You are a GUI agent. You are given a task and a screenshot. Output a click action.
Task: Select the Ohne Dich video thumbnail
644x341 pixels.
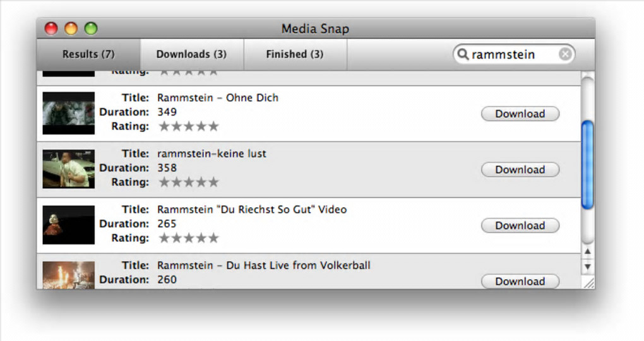[x=69, y=113]
